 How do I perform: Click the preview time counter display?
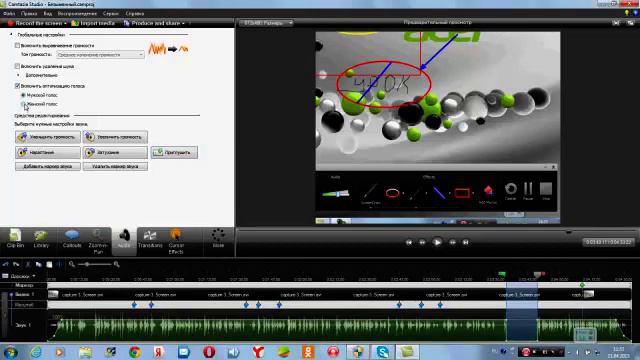(608, 242)
